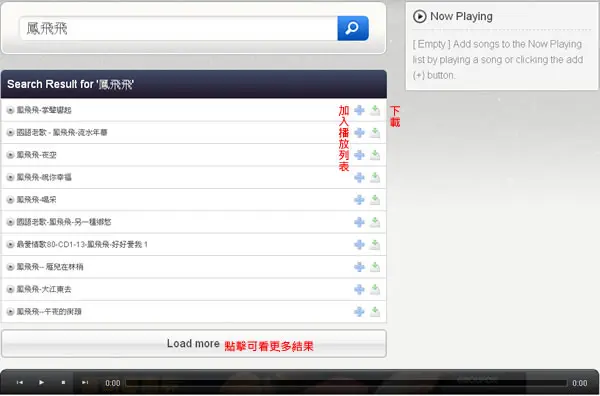
Task: Select the song title 鳳飛飛--午夜的街頭
Action: pyautogui.click(x=49, y=312)
